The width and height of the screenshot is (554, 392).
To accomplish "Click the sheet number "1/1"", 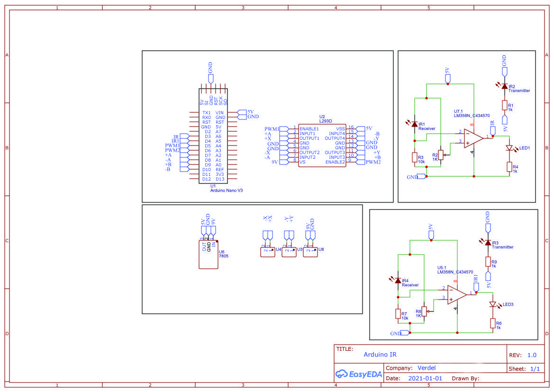I will pyautogui.click(x=535, y=369).
